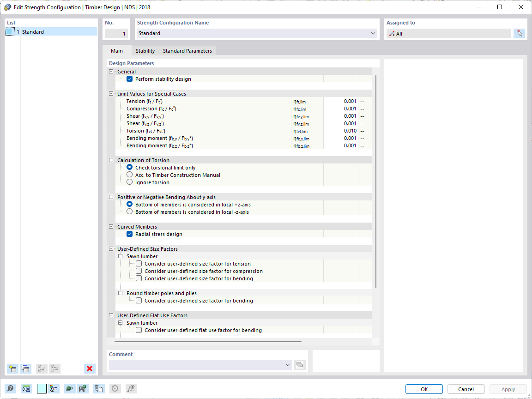Switch to the Main tab
This screenshot has width=532, height=399.
117,50
